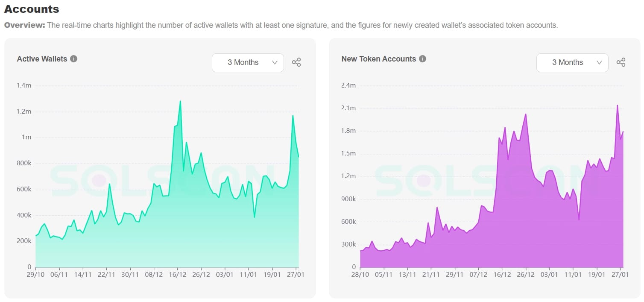
Task: Open the New Token Accounts info tooltip
Action: coord(422,59)
